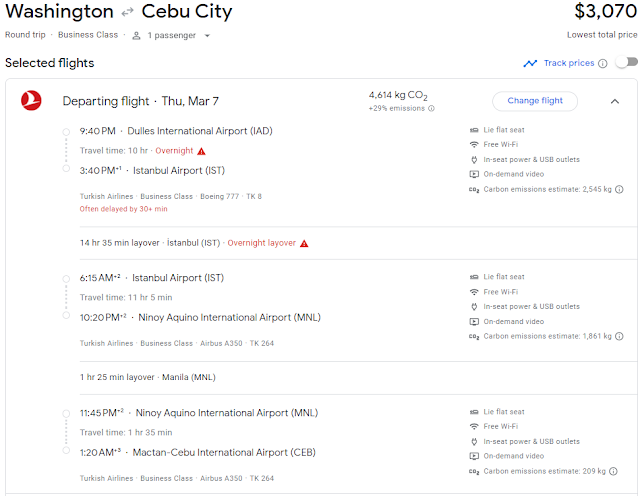Click the Business Class label in header
640x496 pixels.
(93, 35)
